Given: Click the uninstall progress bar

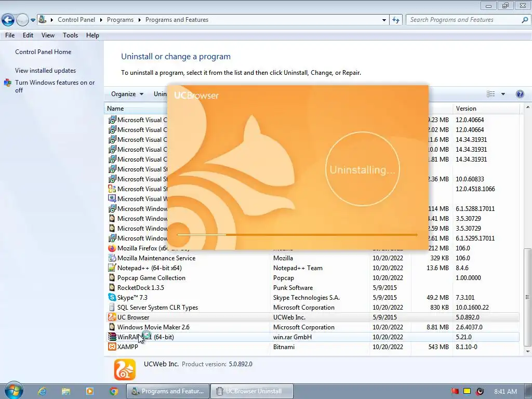Looking at the screenshot, I should [x=297, y=234].
